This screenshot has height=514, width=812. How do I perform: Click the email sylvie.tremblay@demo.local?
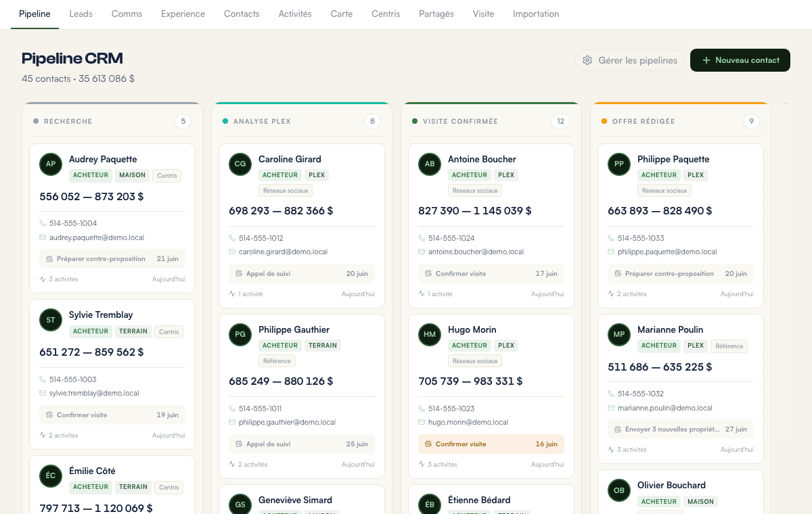94,393
